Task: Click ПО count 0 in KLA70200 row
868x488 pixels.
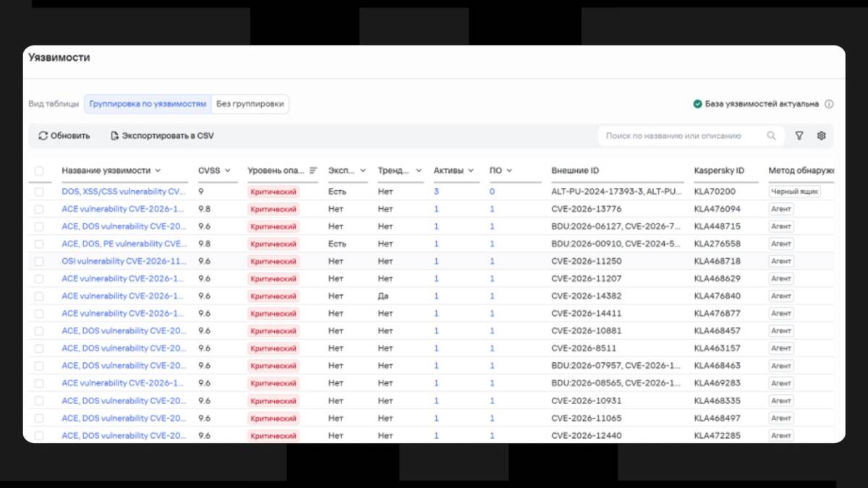Action: 492,192
